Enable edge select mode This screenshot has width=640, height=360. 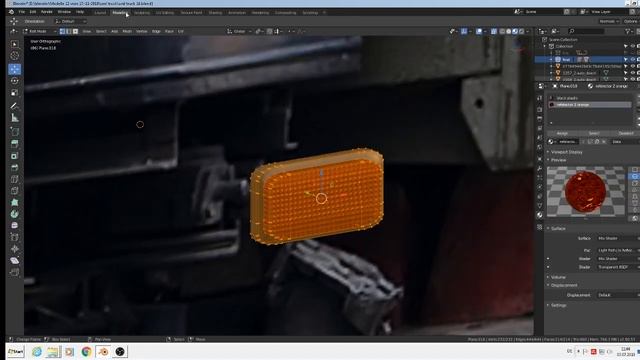click(x=69, y=31)
